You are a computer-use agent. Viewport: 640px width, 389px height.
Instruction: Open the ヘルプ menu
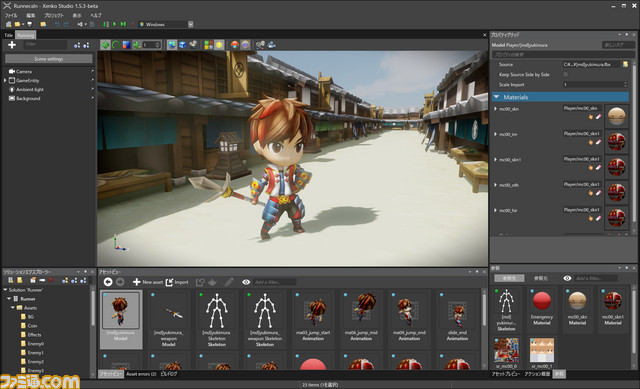click(96, 15)
